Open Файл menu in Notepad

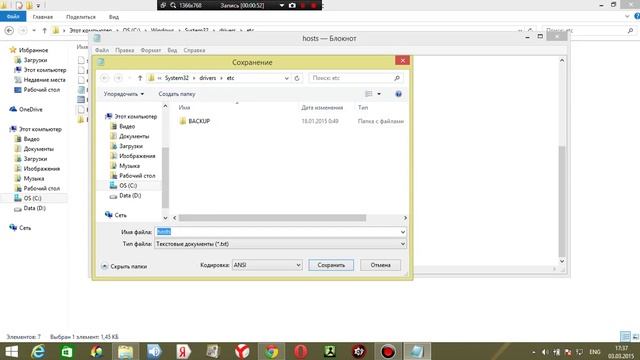[102, 50]
